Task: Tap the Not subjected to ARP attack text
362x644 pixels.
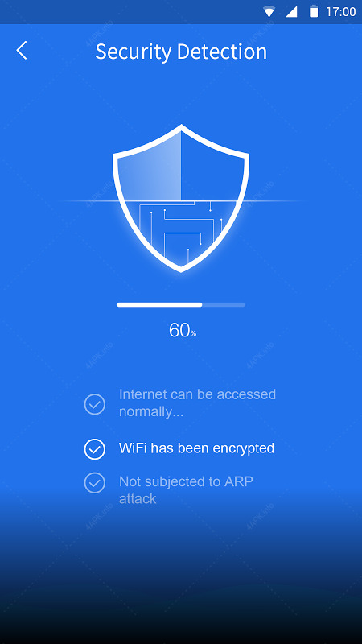Action: coord(186,490)
